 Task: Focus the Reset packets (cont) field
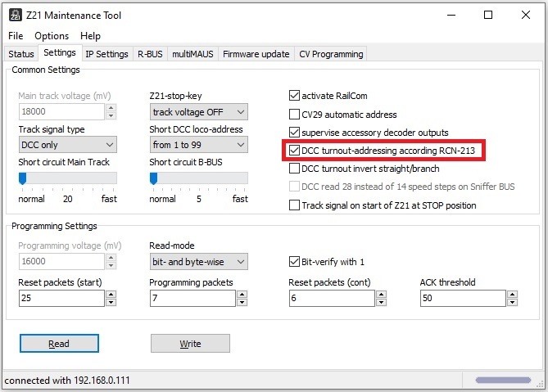(332, 298)
